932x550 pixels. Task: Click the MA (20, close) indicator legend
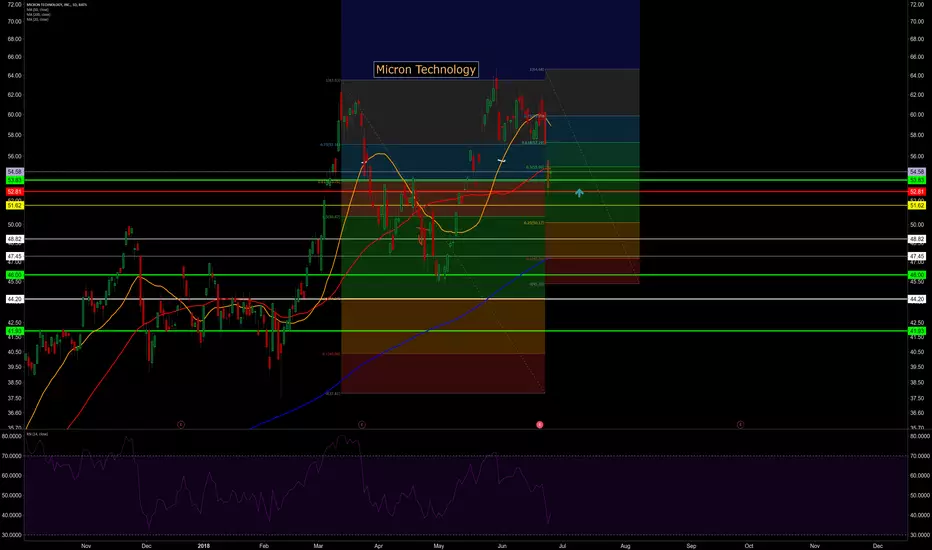point(37,19)
